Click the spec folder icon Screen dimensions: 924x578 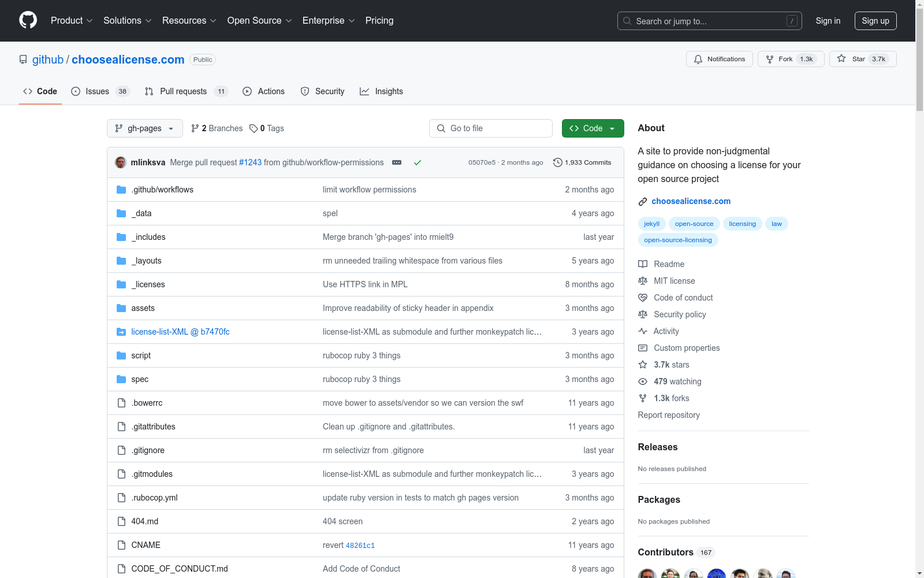point(121,379)
